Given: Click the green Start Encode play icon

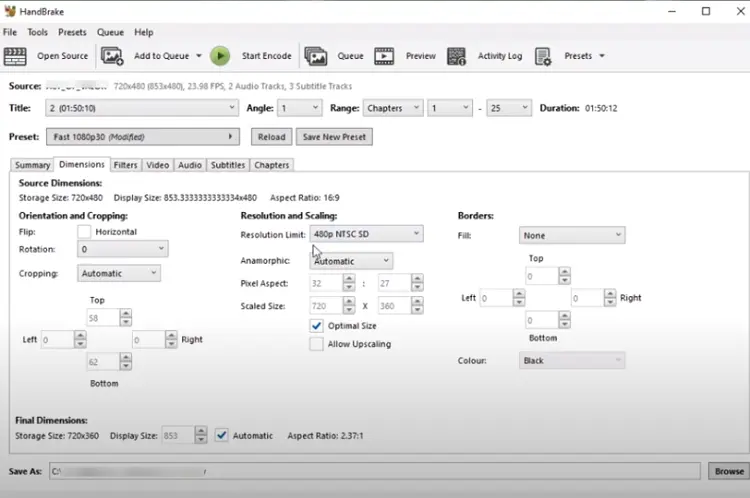Looking at the screenshot, I should point(220,56).
